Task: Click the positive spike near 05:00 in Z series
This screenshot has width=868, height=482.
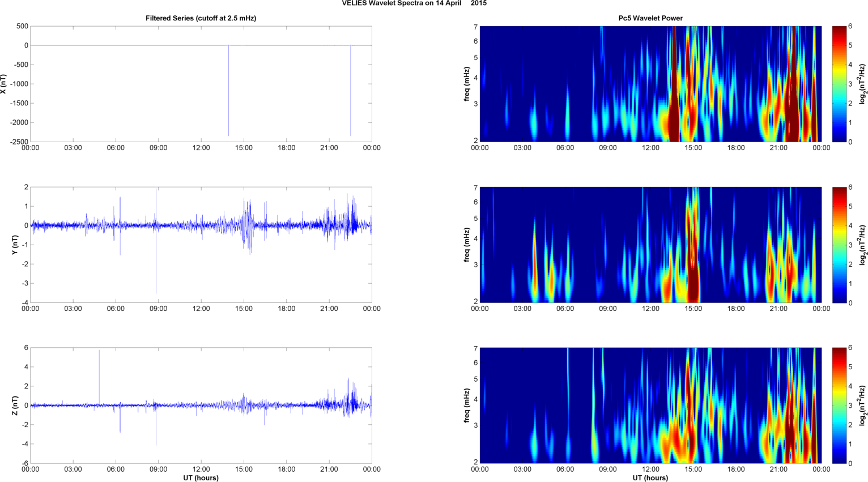Action: tap(99, 377)
